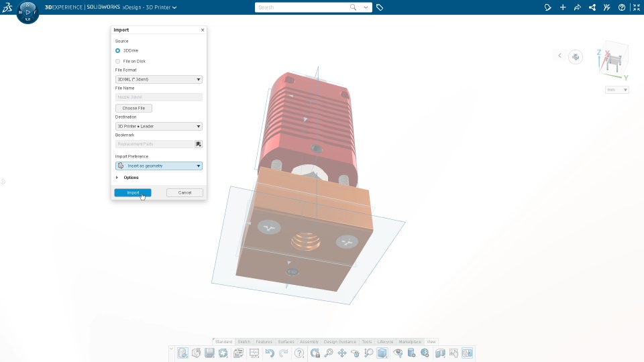
Task: Open the search options dropdown arrow
Action: click(366, 7)
